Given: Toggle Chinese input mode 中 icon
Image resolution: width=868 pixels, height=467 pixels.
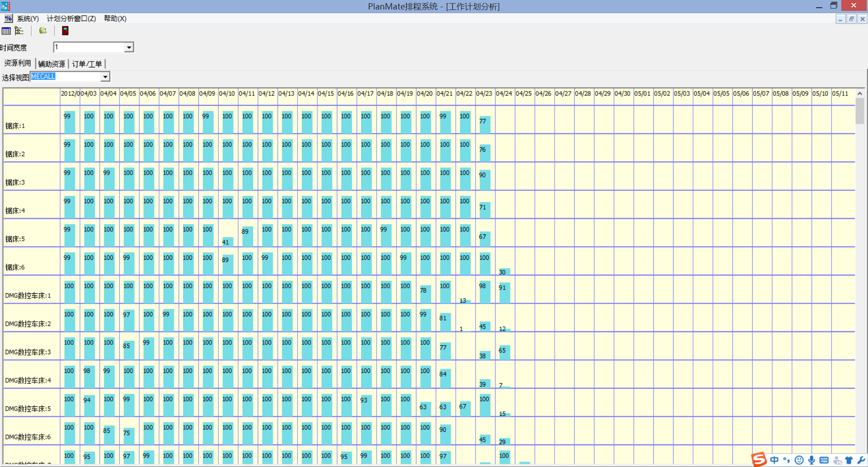Looking at the screenshot, I should pyautogui.click(x=774, y=460).
